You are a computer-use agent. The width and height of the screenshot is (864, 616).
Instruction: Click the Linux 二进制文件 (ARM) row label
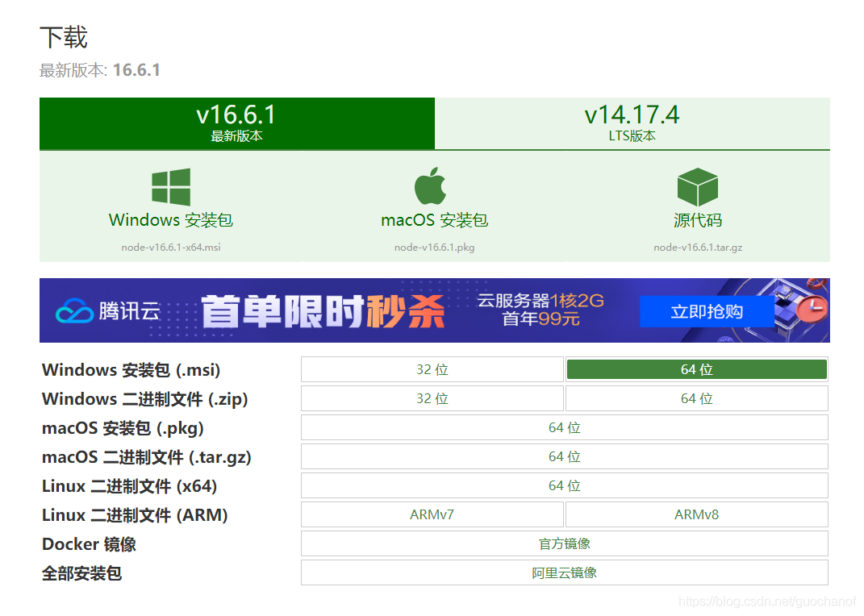point(135,515)
